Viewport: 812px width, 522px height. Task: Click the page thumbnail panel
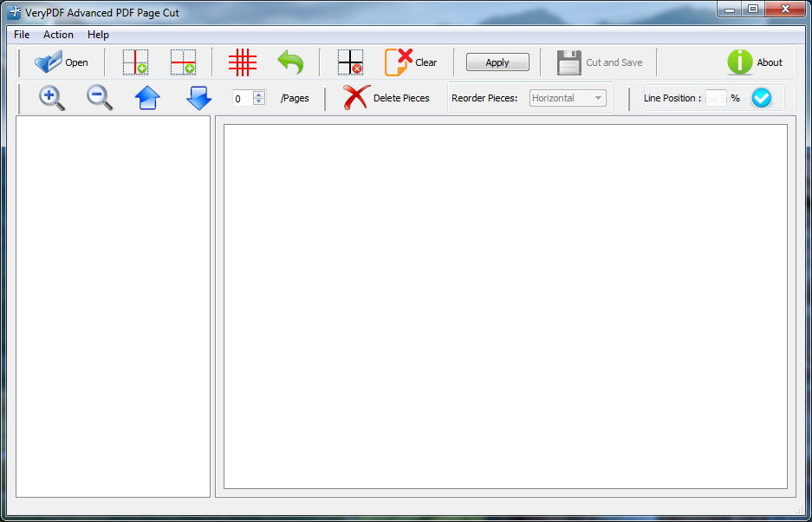click(113, 306)
